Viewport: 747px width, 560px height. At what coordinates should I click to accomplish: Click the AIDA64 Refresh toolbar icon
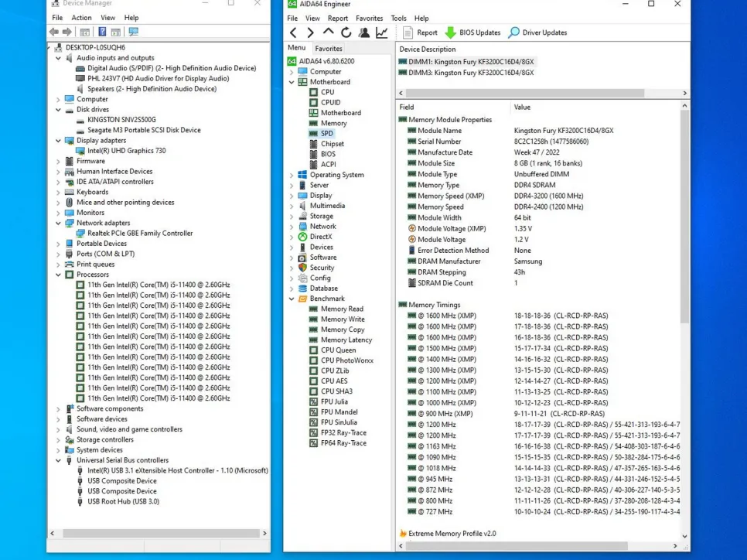(x=346, y=32)
